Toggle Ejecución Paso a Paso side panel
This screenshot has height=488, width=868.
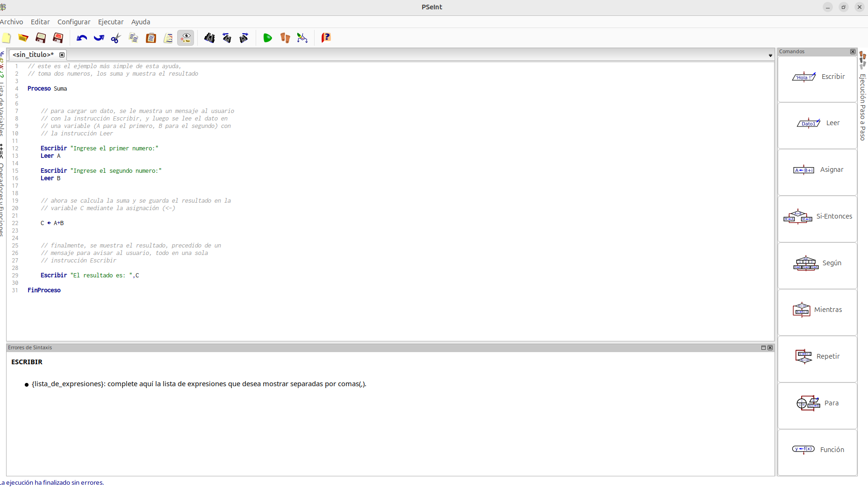(x=863, y=106)
